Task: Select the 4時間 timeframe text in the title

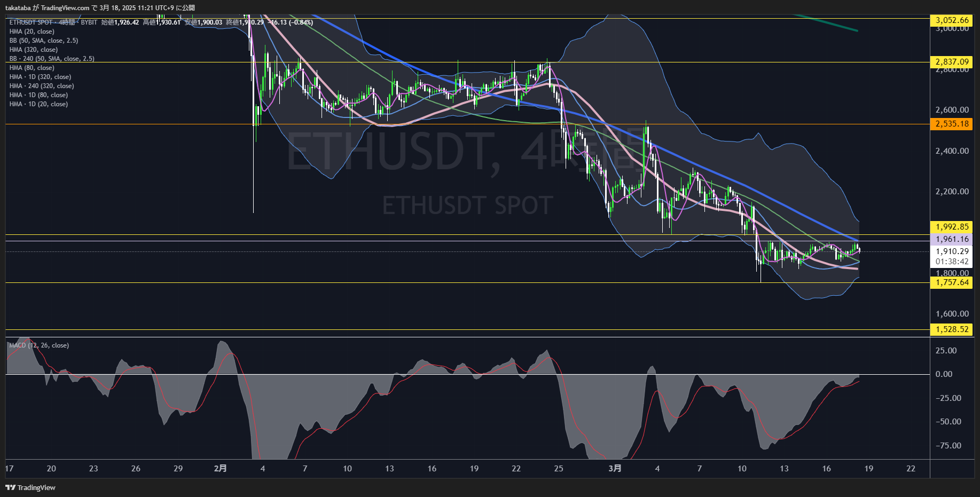Action: point(67,22)
